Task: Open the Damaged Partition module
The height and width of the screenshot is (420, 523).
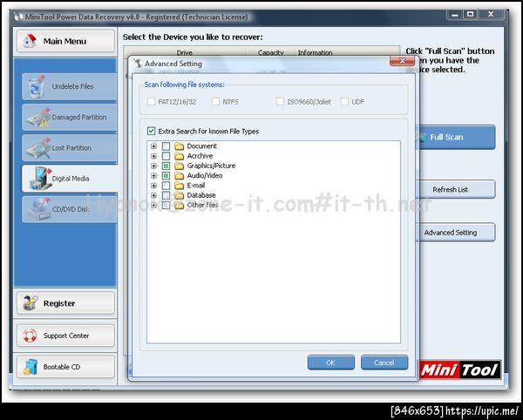Action: [70, 117]
